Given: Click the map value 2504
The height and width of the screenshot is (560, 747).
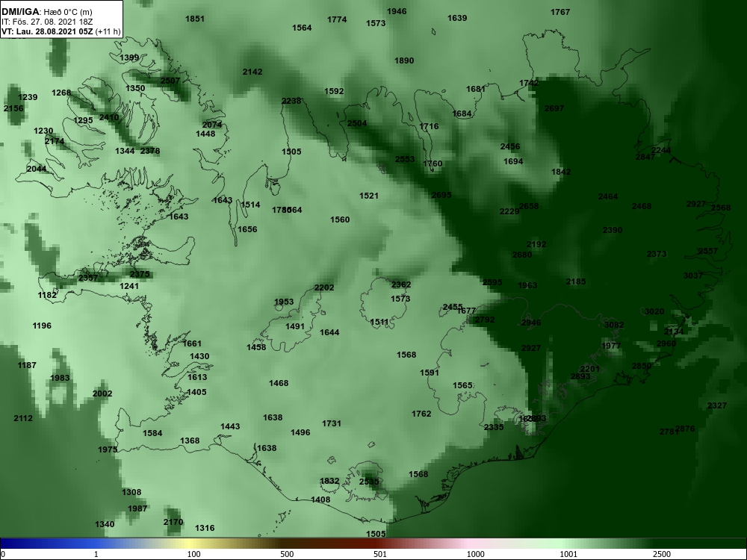Looking at the screenshot, I should click(357, 123).
